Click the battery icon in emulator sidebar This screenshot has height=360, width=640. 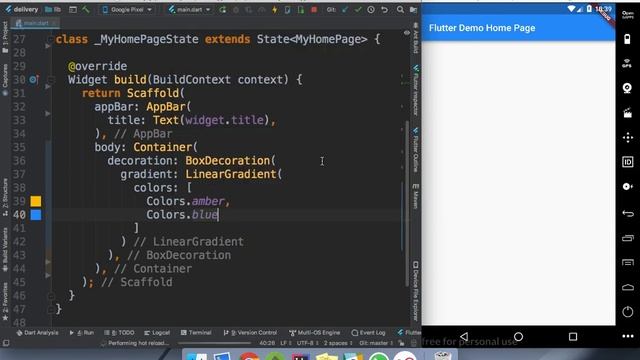click(628, 39)
